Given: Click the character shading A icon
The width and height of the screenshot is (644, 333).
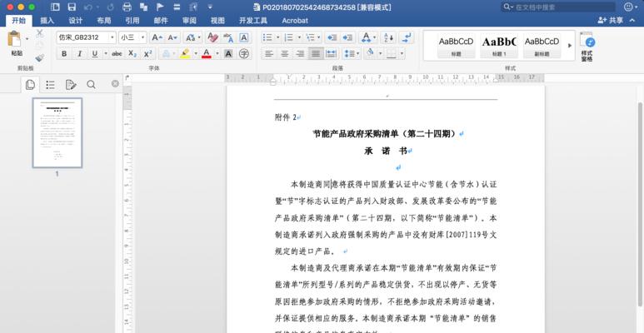Looking at the screenshot, I should (228, 54).
